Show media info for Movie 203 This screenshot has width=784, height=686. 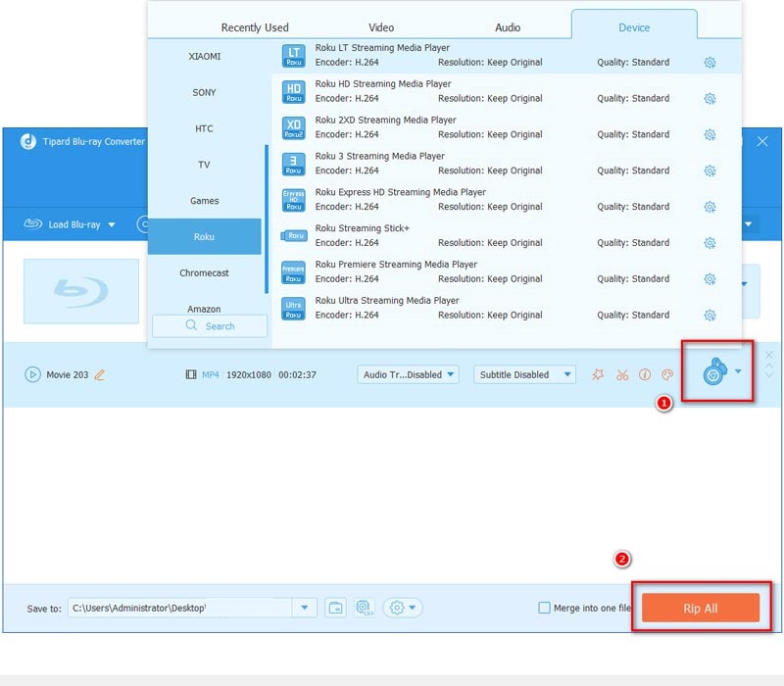[x=645, y=374]
